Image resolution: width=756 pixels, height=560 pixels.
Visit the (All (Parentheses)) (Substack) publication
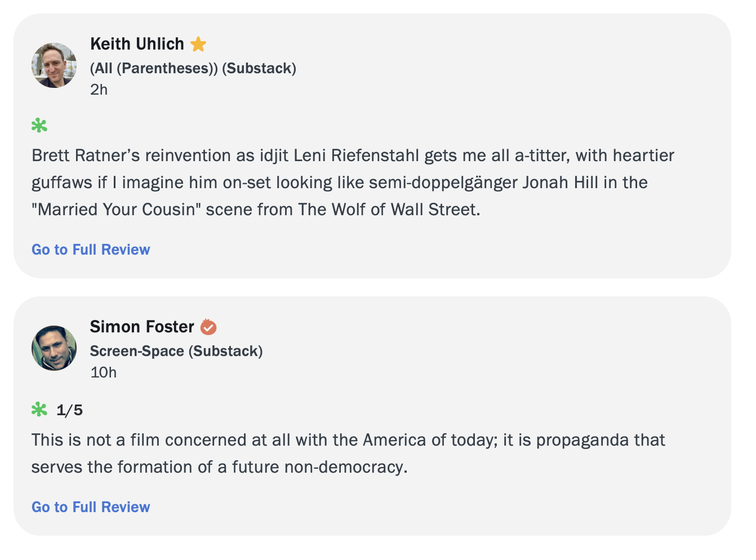coord(193,68)
